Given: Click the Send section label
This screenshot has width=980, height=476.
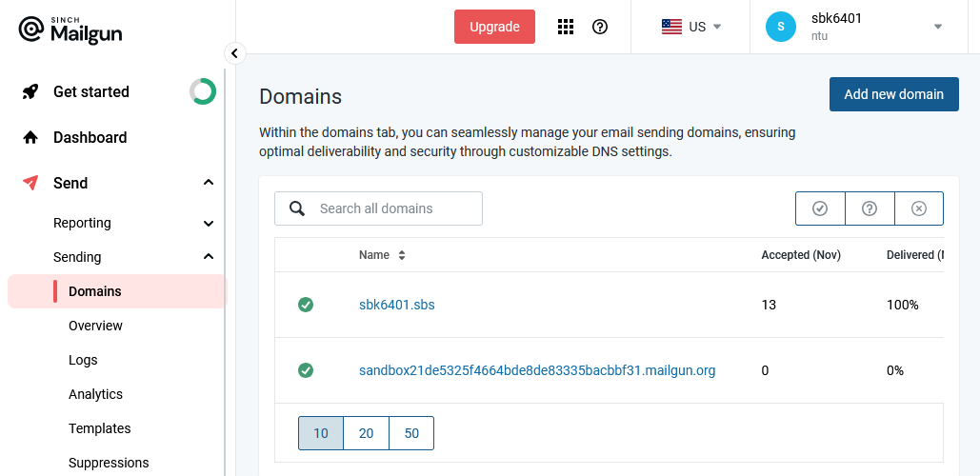Looking at the screenshot, I should [70, 183].
